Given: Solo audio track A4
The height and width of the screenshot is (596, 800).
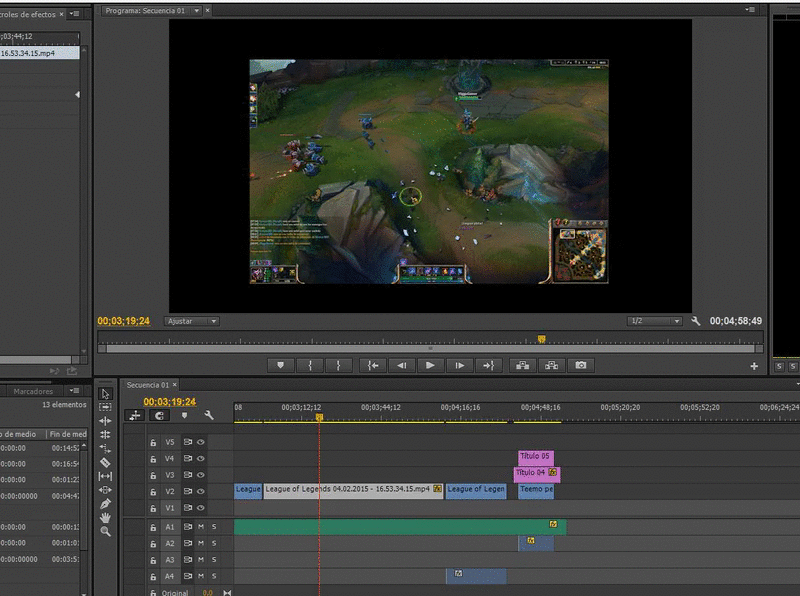Looking at the screenshot, I should (214, 576).
